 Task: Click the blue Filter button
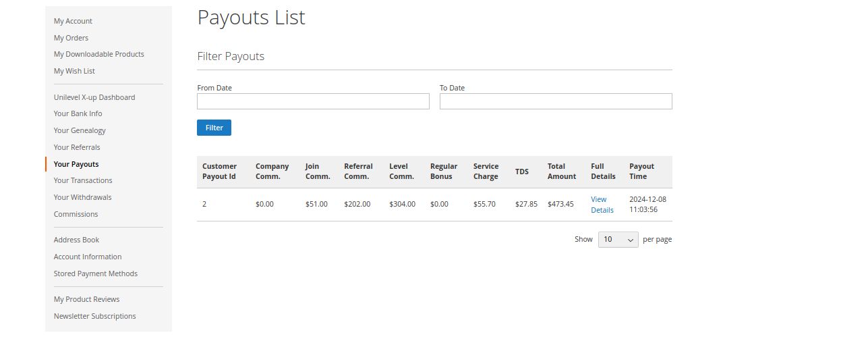click(214, 128)
